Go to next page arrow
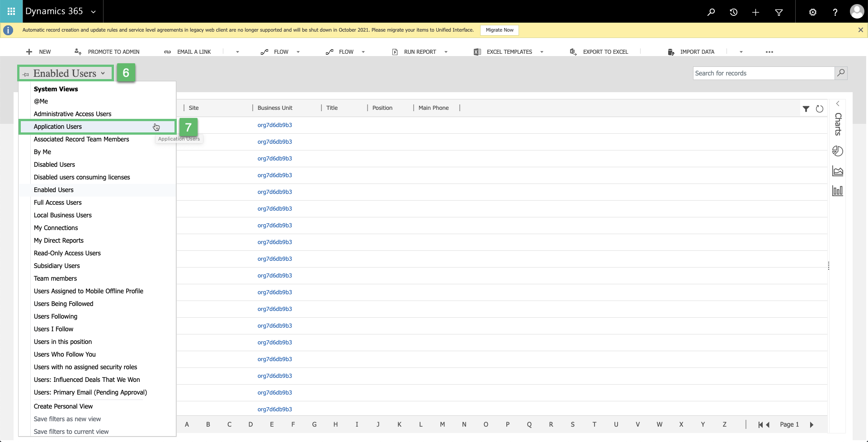The image size is (868, 442). point(812,424)
